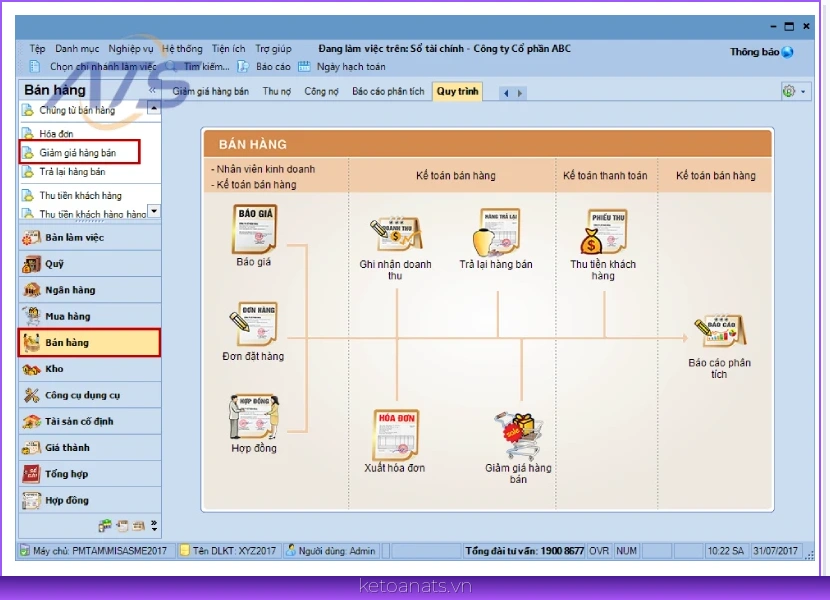Screen dimensions: 830x600
Task: Open the Báo giá quotation icon
Action: click(254, 229)
